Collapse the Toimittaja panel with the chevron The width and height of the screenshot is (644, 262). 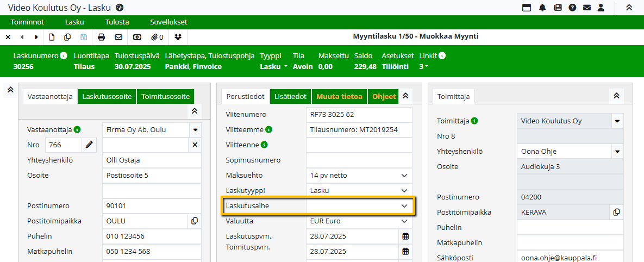616,96
